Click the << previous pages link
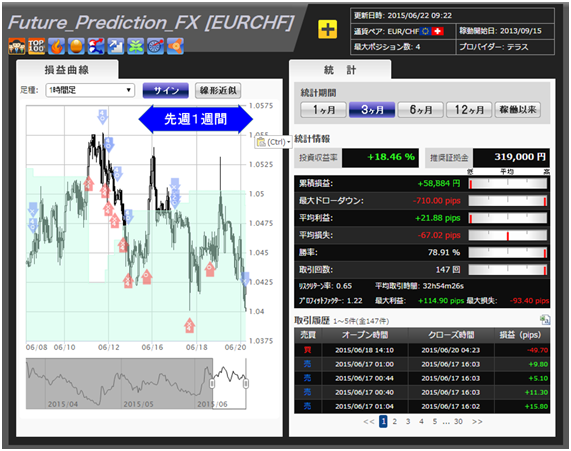The height and width of the screenshot is (451, 571). click(369, 421)
